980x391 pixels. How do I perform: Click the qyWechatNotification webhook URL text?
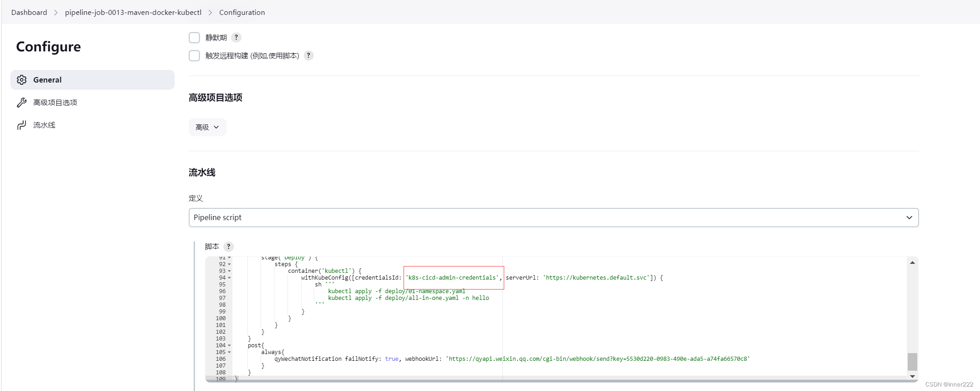[598, 359]
